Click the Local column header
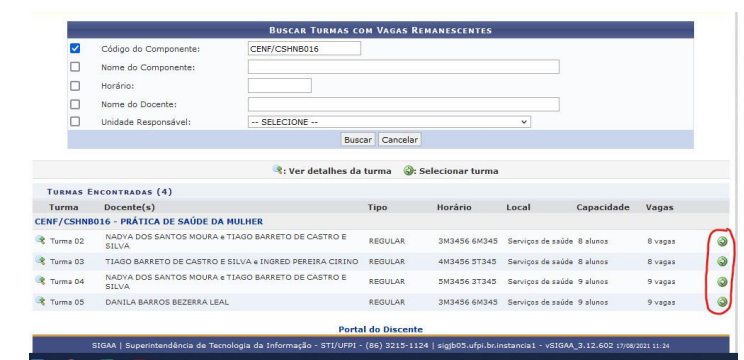The width and height of the screenshot is (744, 360). click(x=518, y=207)
